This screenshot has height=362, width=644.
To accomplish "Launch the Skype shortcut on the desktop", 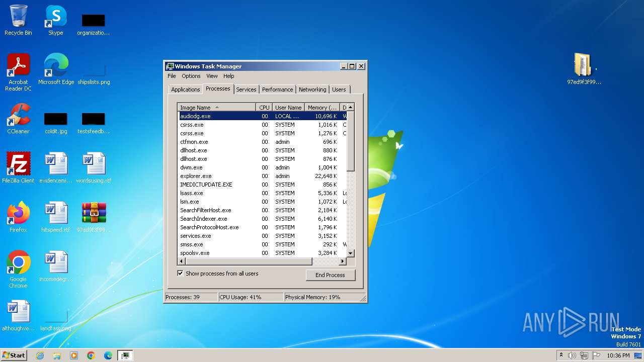I will click(56, 20).
